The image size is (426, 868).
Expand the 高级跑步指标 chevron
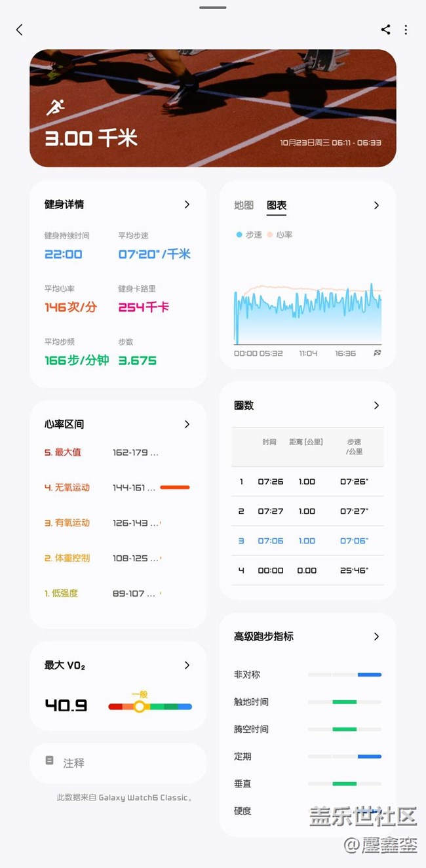(x=376, y=637)
